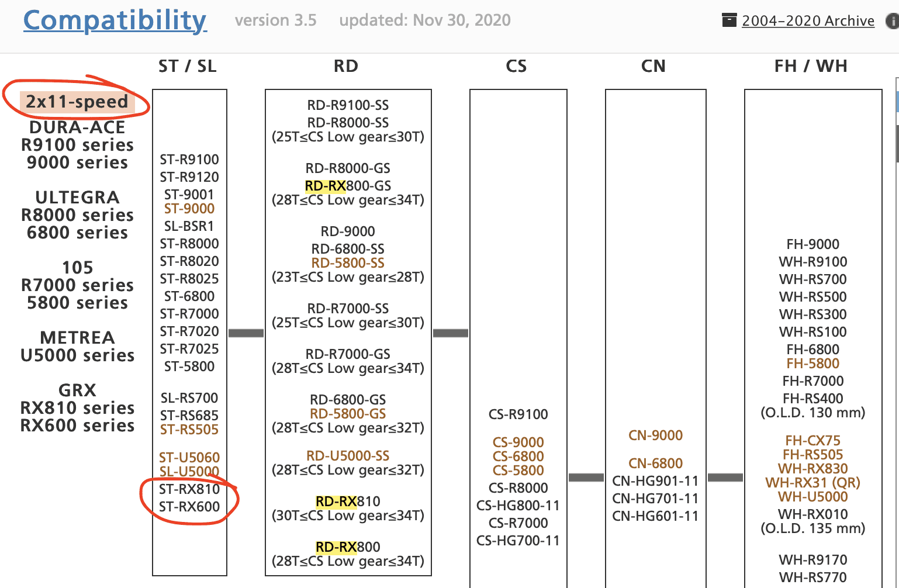Select the 'ST-R7020' entry

(189, 331)
